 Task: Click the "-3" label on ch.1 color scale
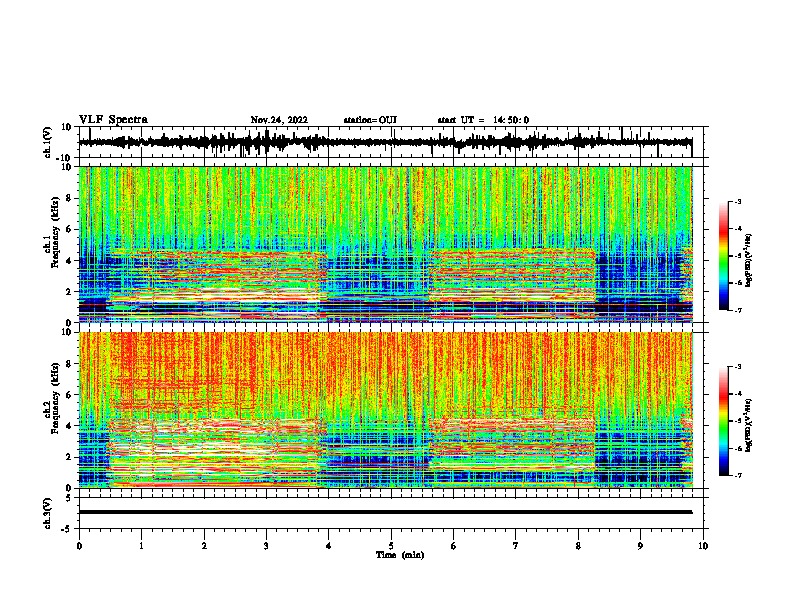click(737, 201)
